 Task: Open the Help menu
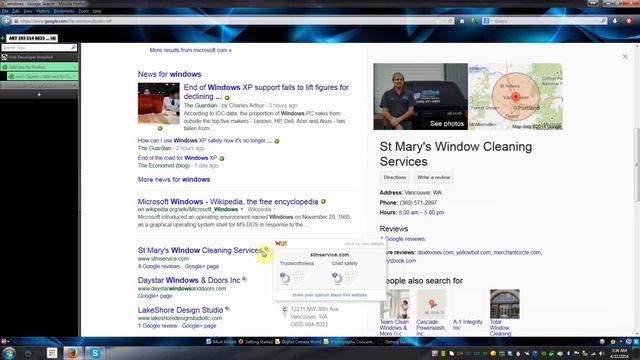(x=97, y=11)
